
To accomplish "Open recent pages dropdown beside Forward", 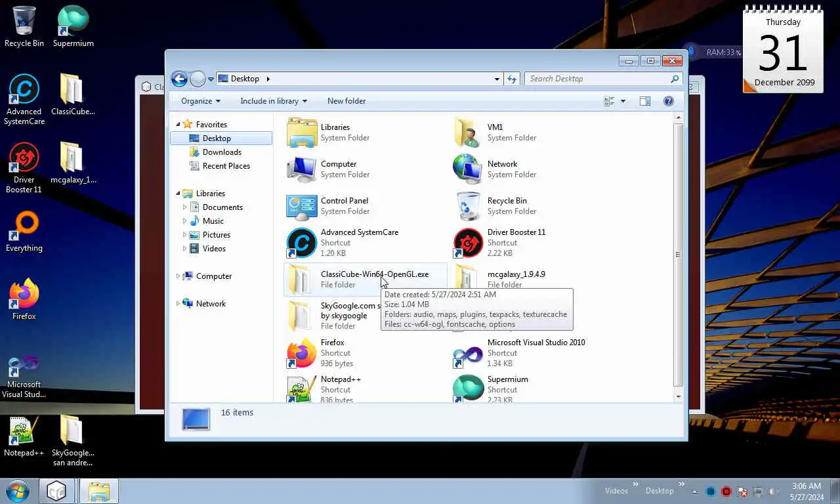I will (x=211, y=79).
